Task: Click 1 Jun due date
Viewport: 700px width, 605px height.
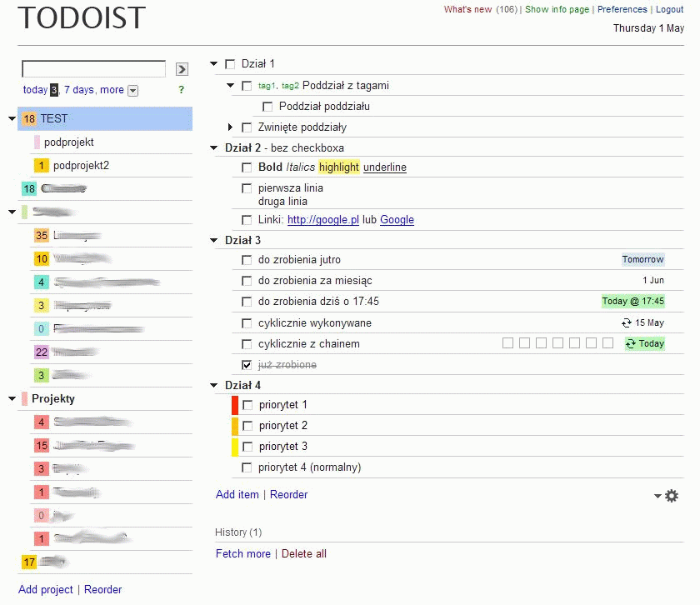Action: 653,280
